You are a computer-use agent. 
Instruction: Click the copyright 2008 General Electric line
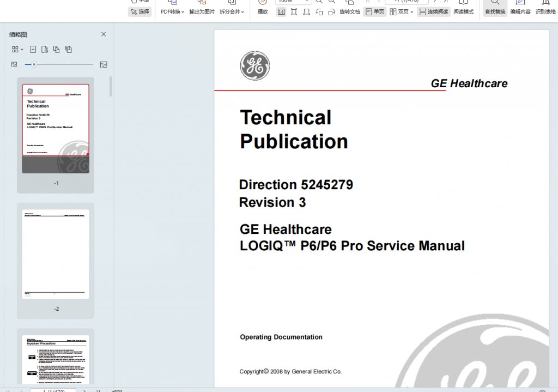point(290,371)
